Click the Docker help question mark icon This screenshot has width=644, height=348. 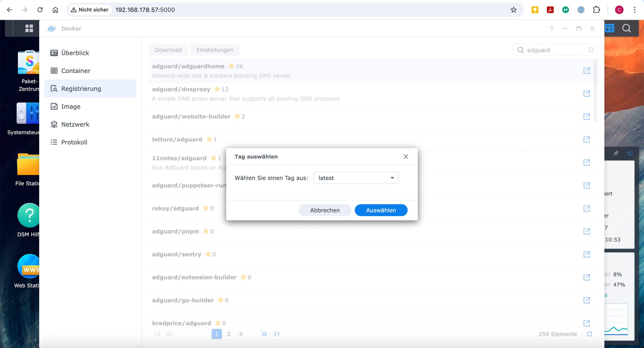tap(551, 29)
